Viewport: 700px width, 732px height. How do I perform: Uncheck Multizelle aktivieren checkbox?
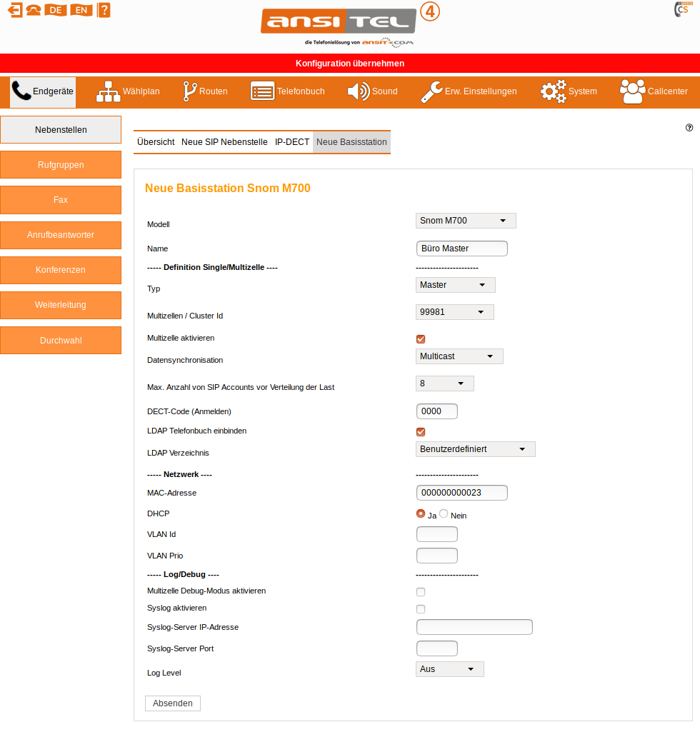(x=421, y=339)
